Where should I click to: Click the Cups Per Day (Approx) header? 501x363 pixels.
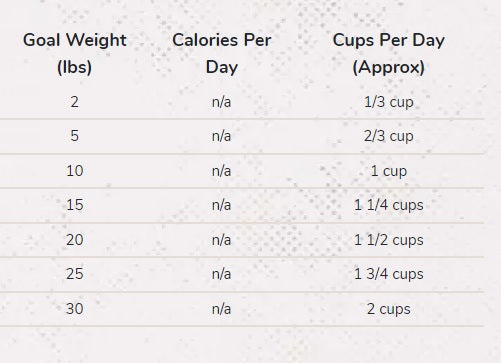(x=389, y=53)
